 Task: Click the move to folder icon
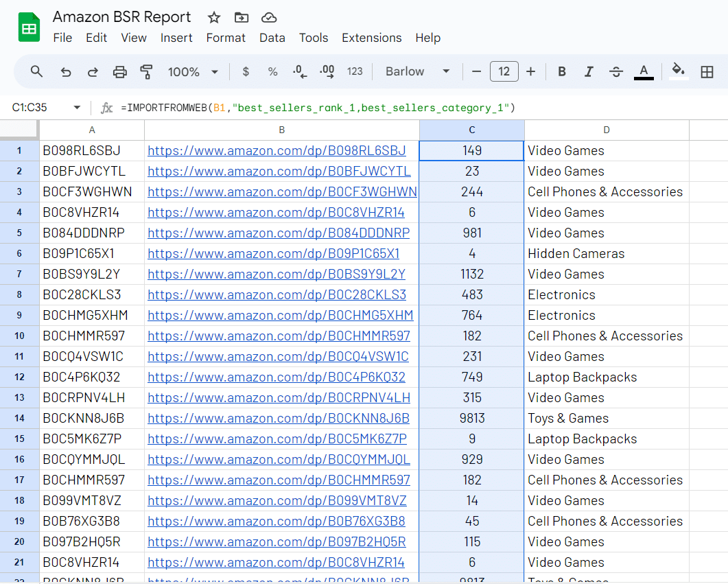pos(242,18)
